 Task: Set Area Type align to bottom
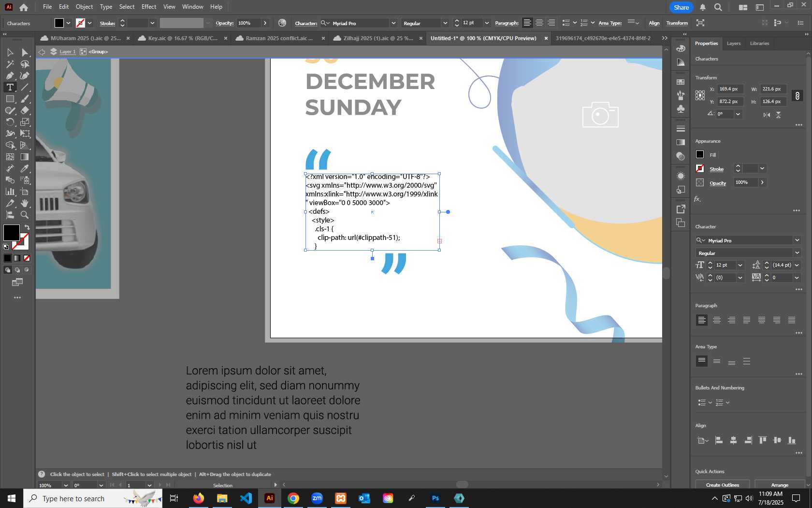click(x=732, y=361)
